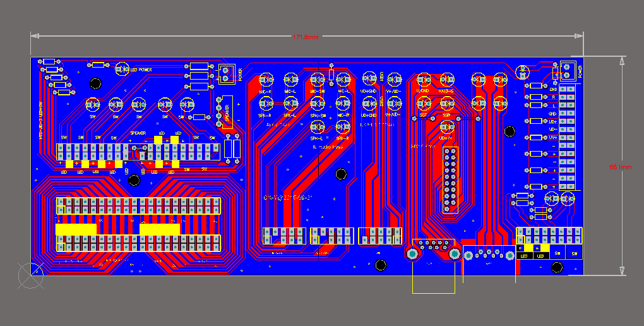Click the 'R' label on right terminal strip
644x326 pixels.
coord(554,97)
